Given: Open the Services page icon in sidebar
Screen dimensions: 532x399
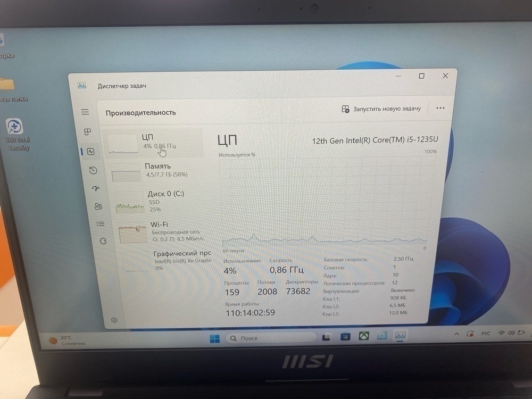Looking at the screenshot, I should click(x=103, y=241).
